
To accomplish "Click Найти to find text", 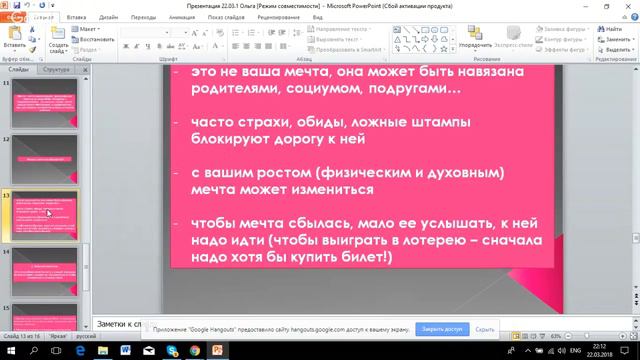I will (x=610, y=29).
